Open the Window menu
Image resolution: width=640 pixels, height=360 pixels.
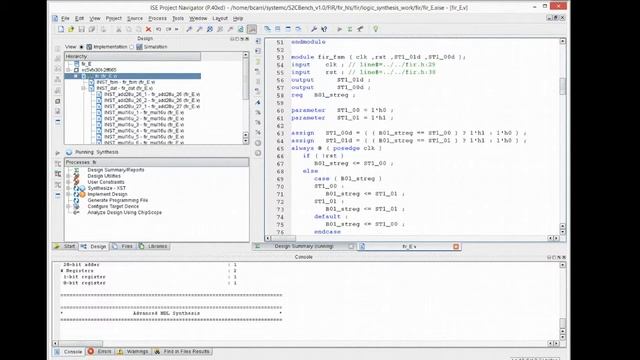(198, 18)
